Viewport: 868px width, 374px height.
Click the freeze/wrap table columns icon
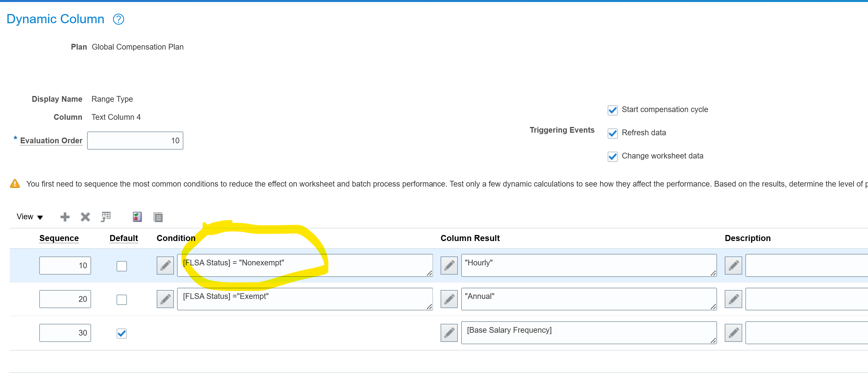106,216
